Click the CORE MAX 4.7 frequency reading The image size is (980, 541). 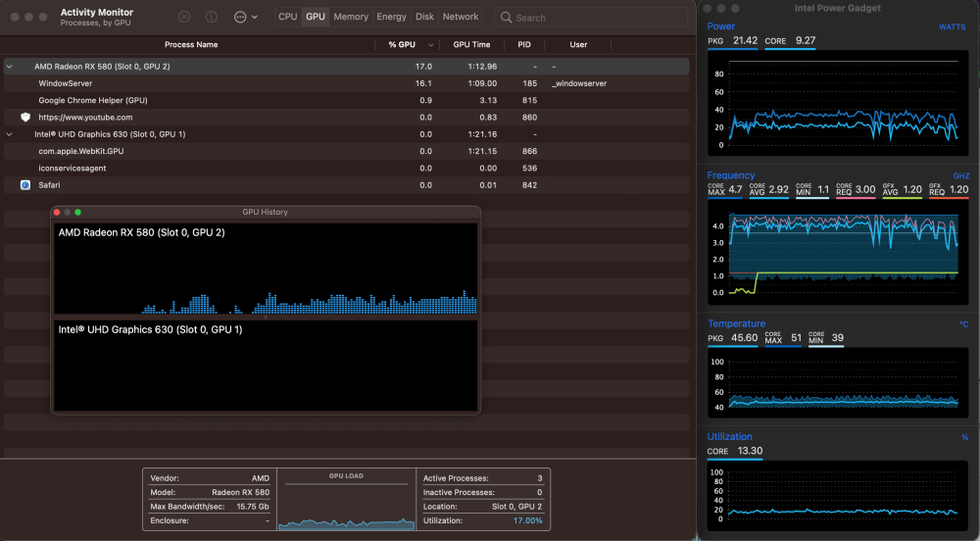pyautogui.click(x=725, y=189)
